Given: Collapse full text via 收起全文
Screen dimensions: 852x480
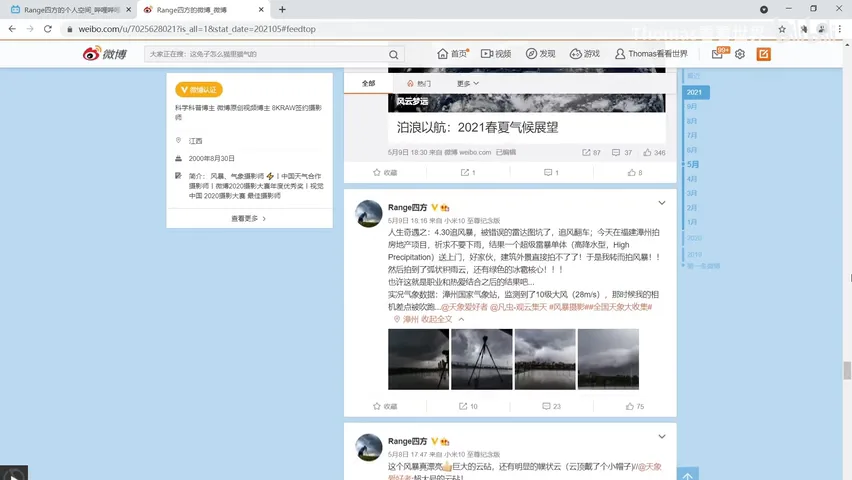Looking at the screenshot, I should 437,319.
